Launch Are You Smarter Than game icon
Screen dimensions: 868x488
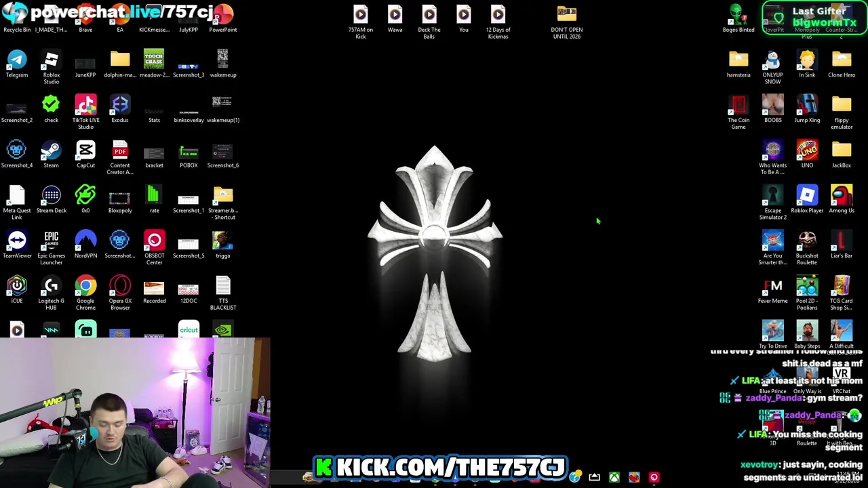tap(772, 247)
